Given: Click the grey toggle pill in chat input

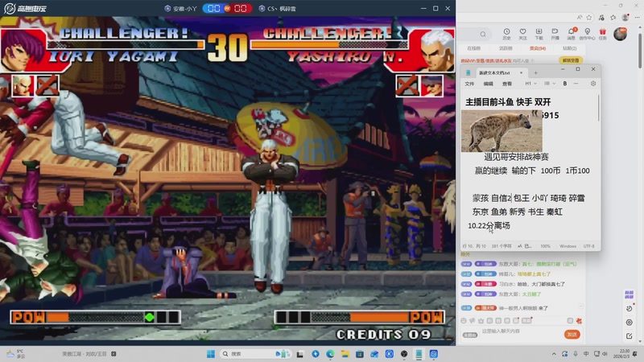Looking at the screenshot, I should 470,335.
